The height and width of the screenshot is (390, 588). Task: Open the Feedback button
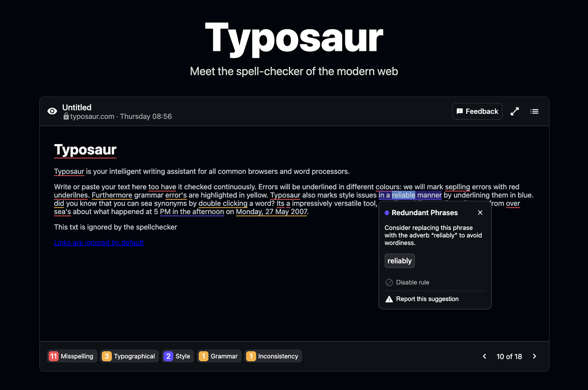(477, 112)
